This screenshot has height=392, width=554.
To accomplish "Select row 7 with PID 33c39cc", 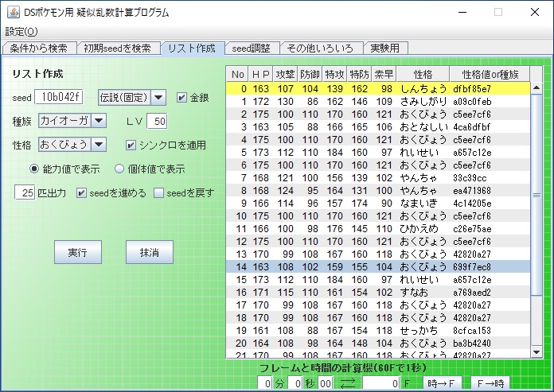I will (x=378, y=178).
